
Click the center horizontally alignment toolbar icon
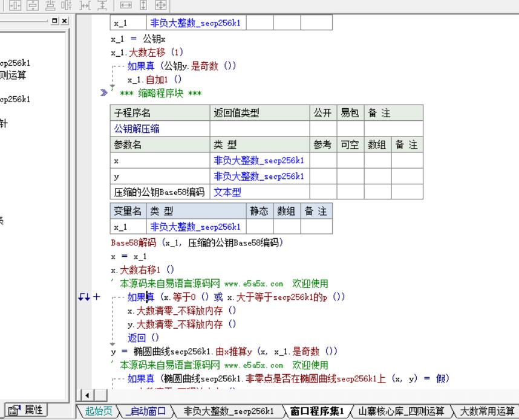tap(15, 5)
